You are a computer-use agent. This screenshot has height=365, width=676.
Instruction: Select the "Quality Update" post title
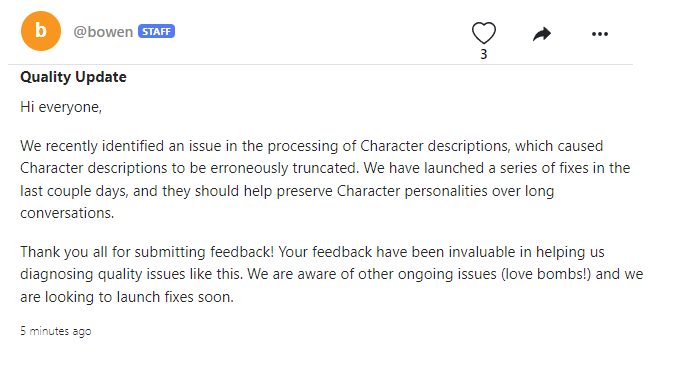coord(73,77)
